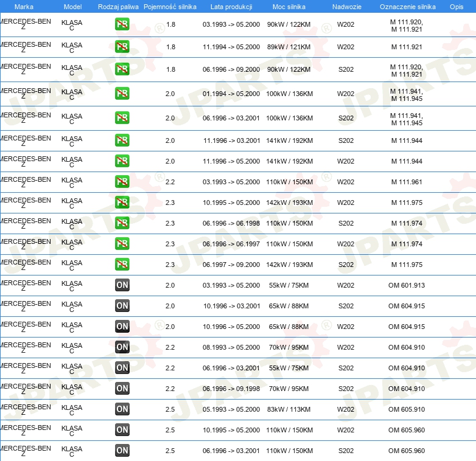Image resolution: width=476 pixels, height=461 pixels.
Task: Click the PB icon in the 06.1996 -> 06.1998 row
Action: (x=122, y=223)
